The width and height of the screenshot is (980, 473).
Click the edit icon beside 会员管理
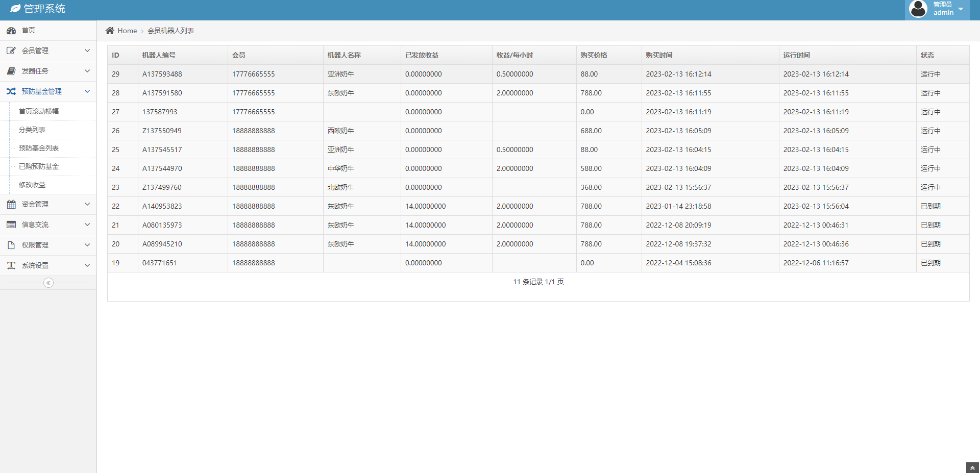pyautogui.click(x=11, y=51)
